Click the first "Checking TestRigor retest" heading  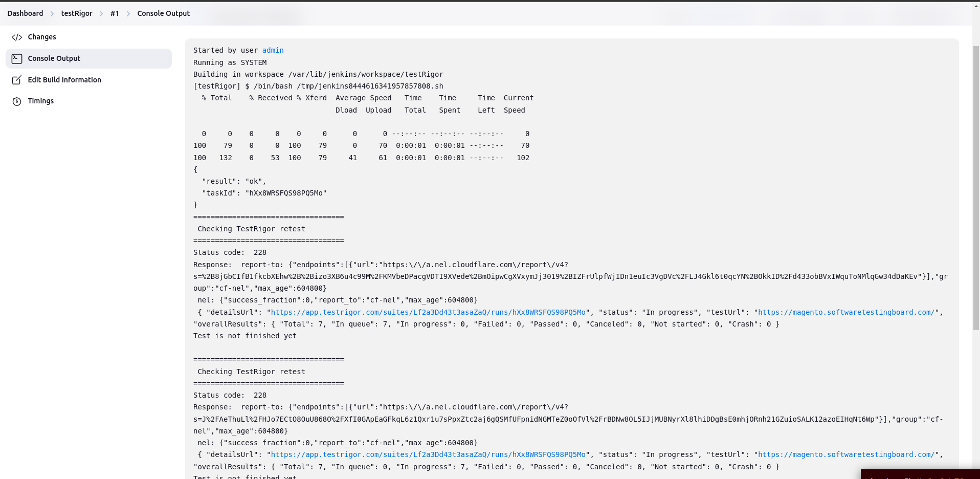(251, 229)
